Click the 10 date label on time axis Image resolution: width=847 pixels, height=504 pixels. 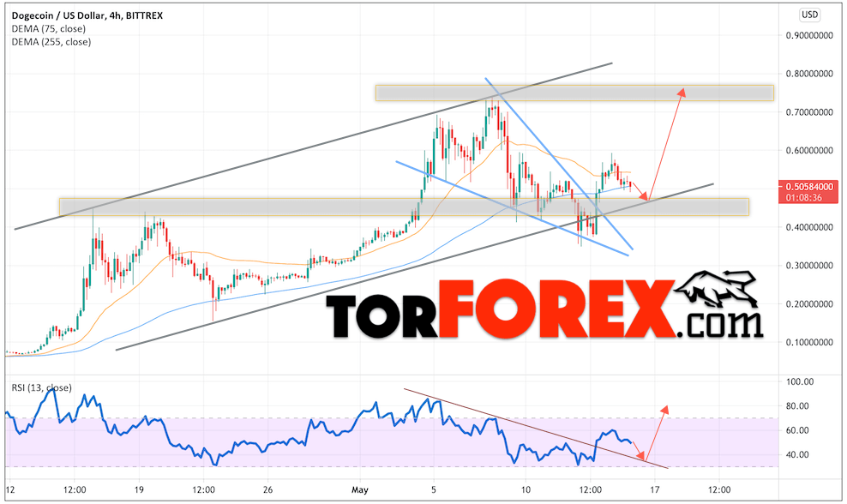[525, 490]
